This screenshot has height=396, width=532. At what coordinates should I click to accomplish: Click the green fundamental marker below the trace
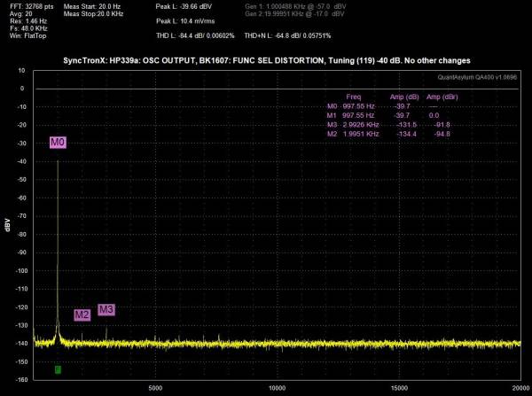pos(58,369)
